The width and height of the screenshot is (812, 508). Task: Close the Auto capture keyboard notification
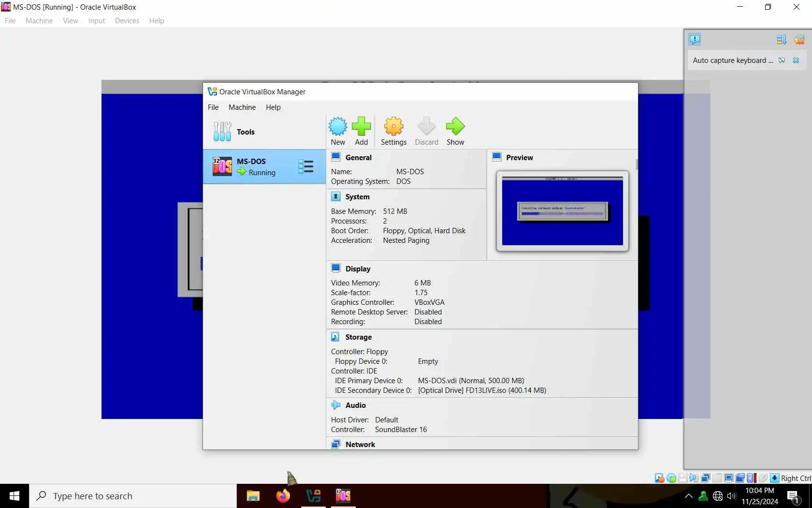(x=796, y=60)
